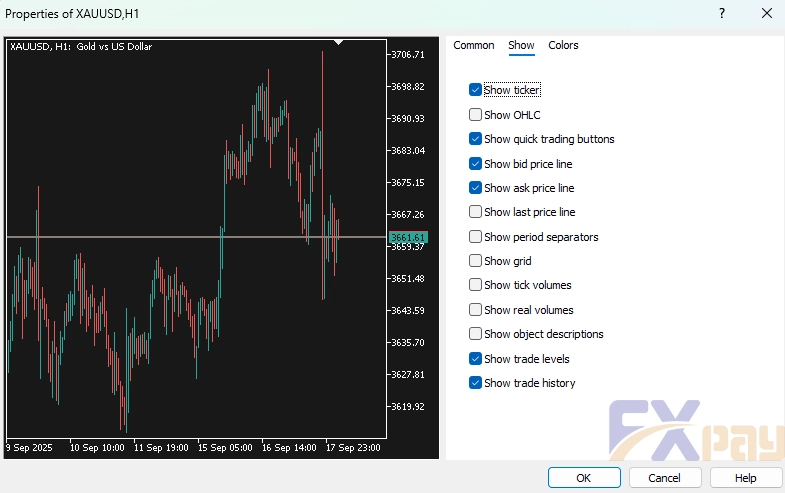Enable Show last price line
This screenshot has width=785, height=493.
click(x=476, y=212)
